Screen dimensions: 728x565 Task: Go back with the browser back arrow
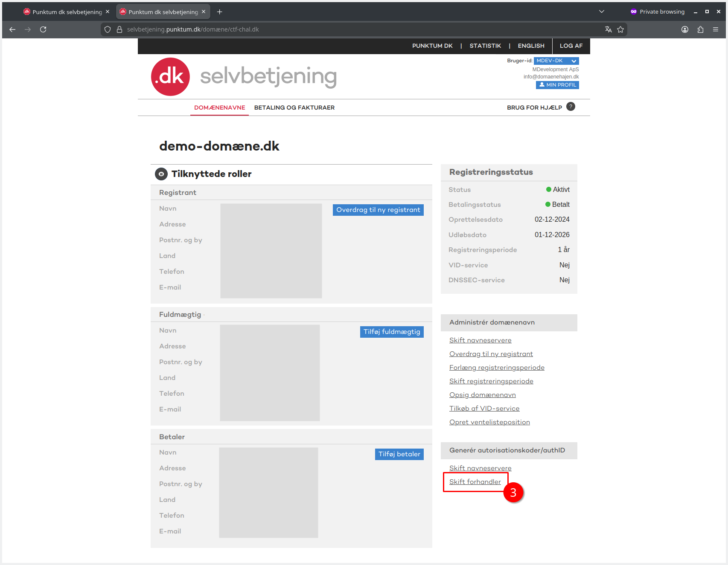pos(12,29)
